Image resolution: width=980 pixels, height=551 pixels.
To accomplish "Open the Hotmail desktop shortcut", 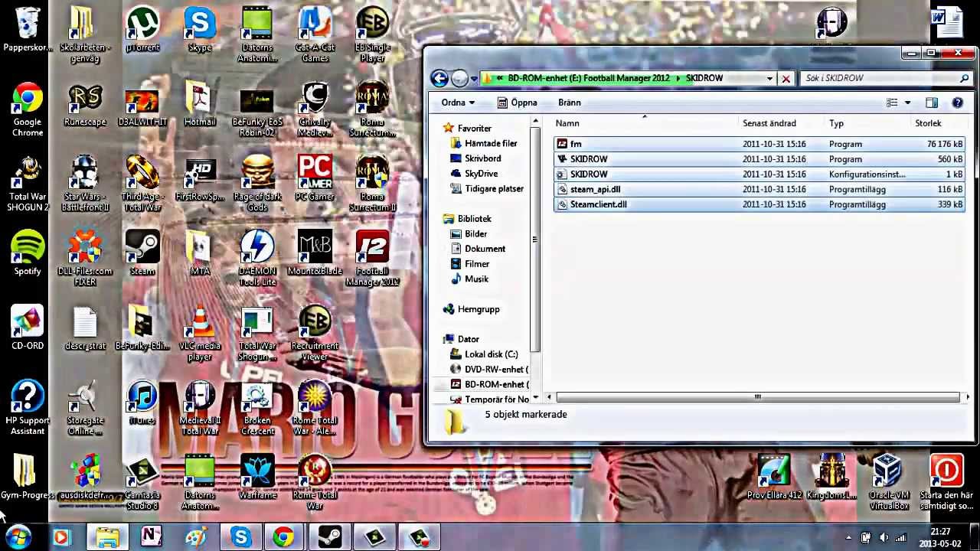I will 200,105.
